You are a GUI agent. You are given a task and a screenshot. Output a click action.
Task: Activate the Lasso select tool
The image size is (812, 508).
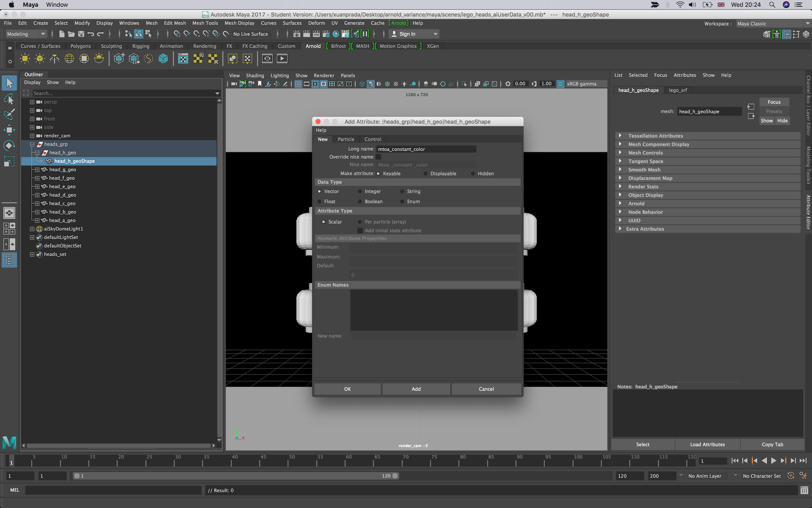[9, 99]
